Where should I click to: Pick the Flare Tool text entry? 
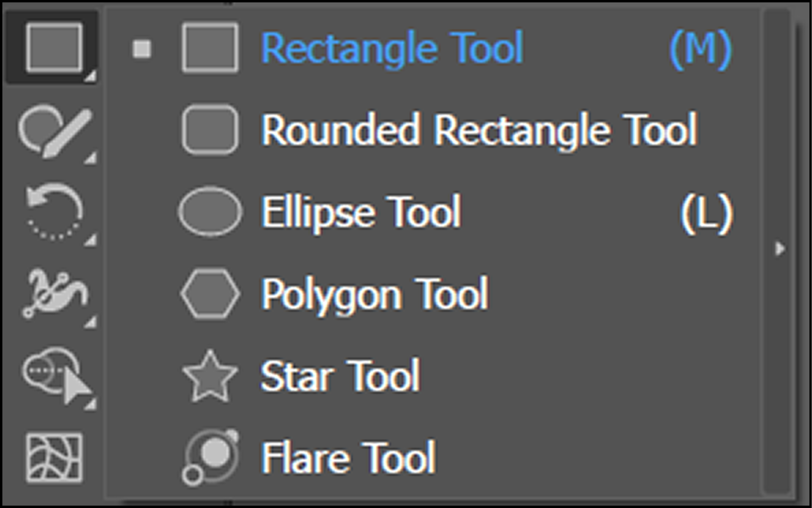click(x=348, y=458)
